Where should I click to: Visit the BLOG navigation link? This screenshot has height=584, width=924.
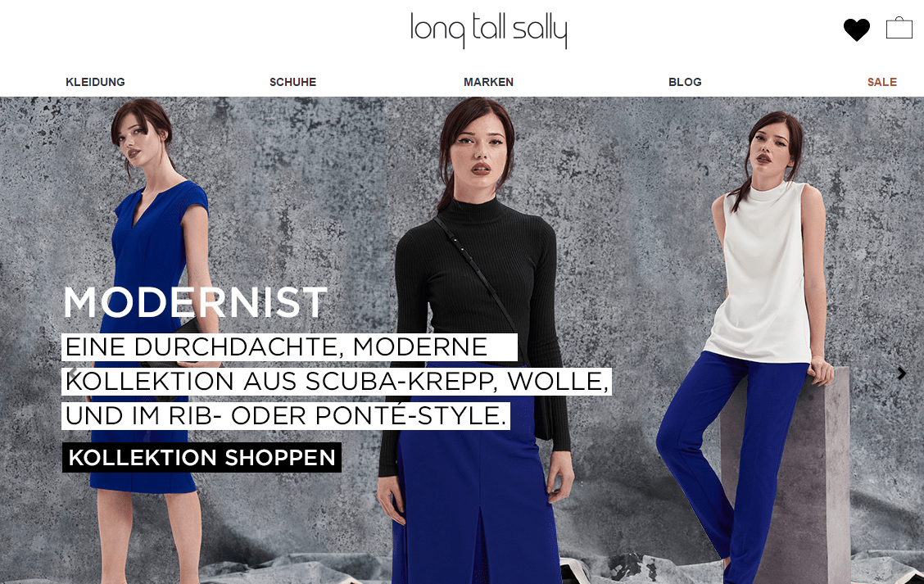tap(685, 82)
